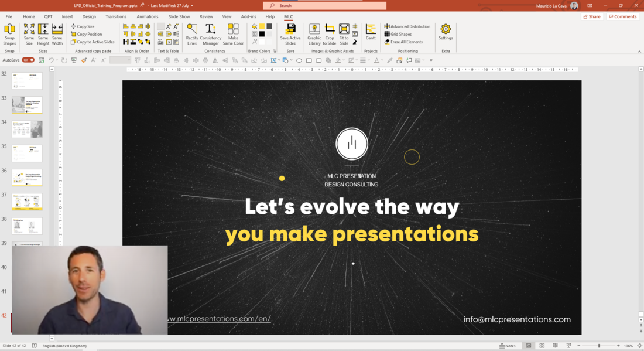Pick the dark gray brand color swatch

(269, 26)
